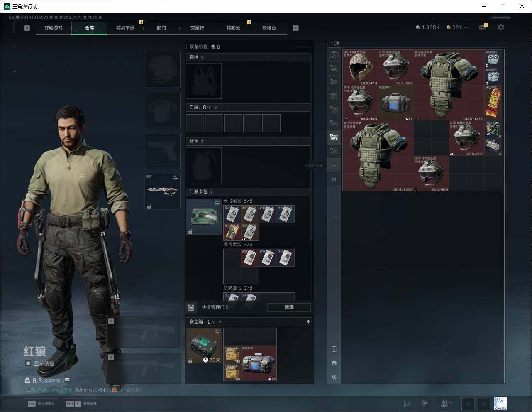Click the quick keycard management icon
The width and height of the screenshot is (532, 412).
(191, 307)
